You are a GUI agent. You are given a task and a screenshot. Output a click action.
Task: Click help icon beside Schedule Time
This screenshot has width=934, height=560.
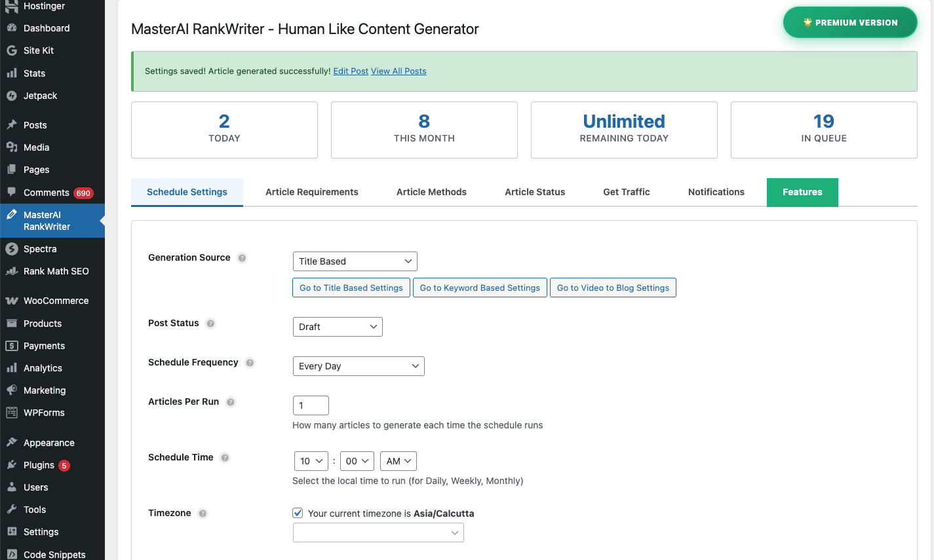click(x=225, y=458)
